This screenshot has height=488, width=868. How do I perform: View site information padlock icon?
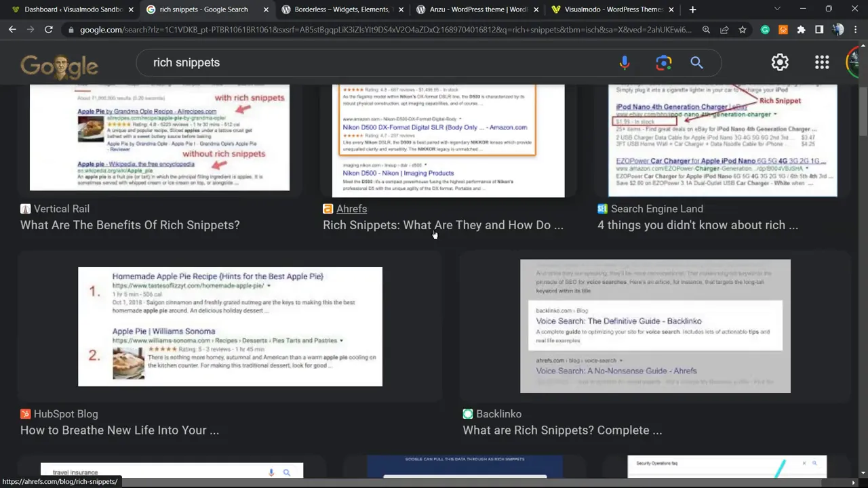[x=71, y=30]
